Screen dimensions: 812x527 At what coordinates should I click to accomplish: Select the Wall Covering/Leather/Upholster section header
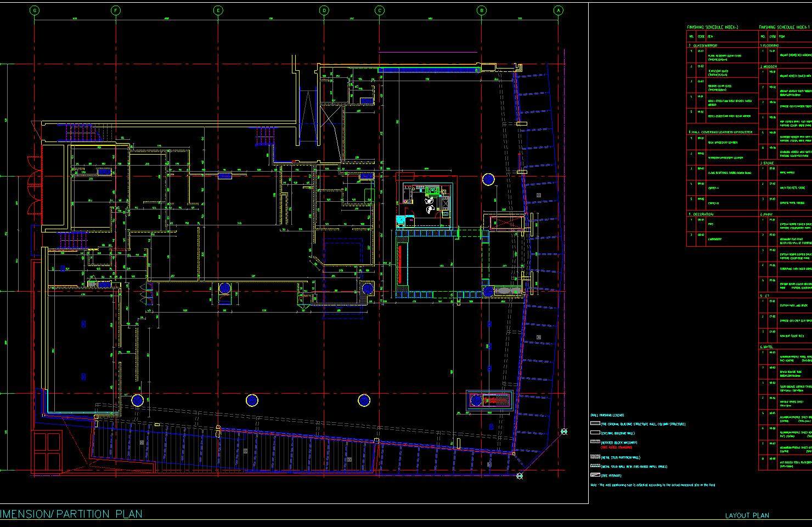[721, 132]
